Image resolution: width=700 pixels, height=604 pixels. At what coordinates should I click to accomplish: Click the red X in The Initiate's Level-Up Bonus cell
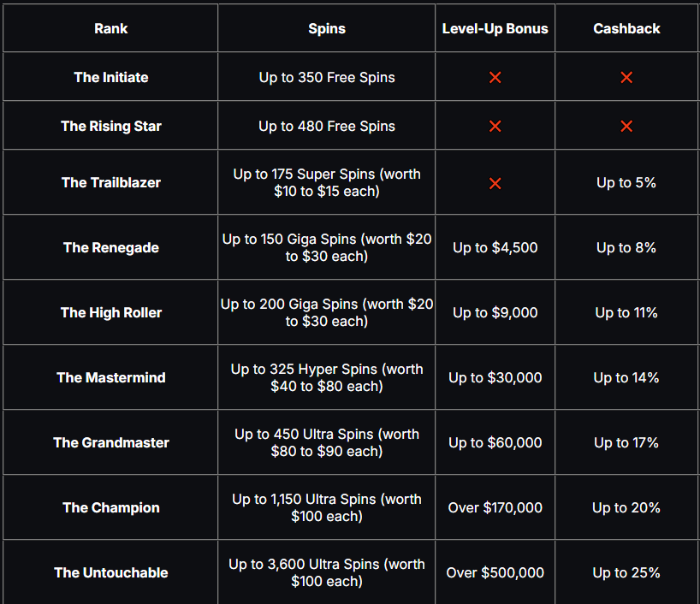pos(495,78)
